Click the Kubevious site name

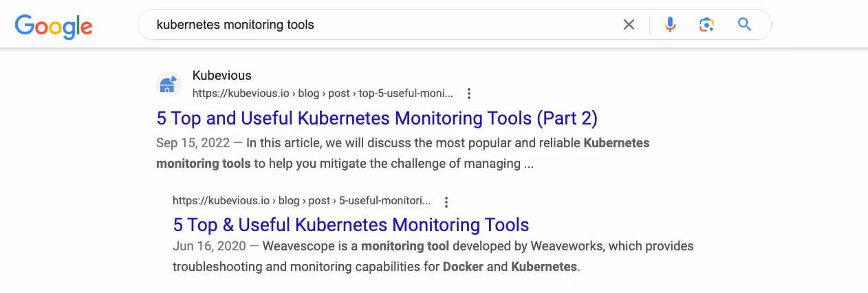222,76
